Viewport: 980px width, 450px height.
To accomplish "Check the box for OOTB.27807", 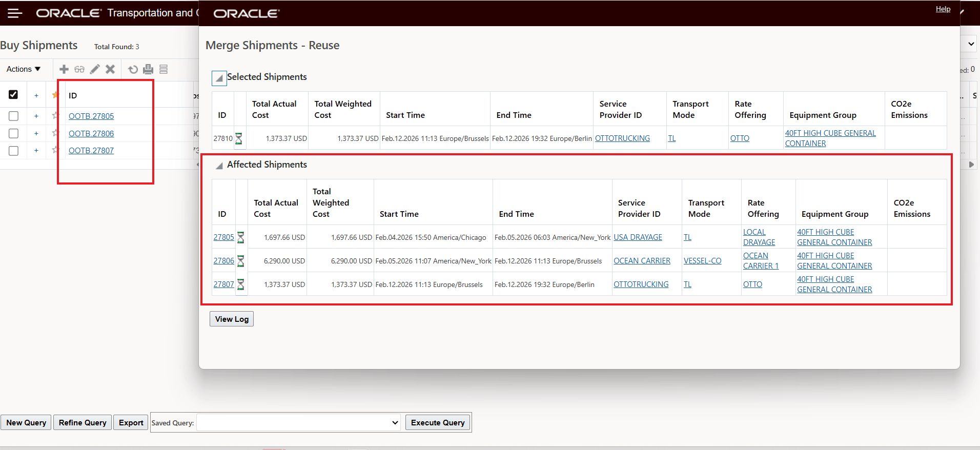I will click(14, 151).
